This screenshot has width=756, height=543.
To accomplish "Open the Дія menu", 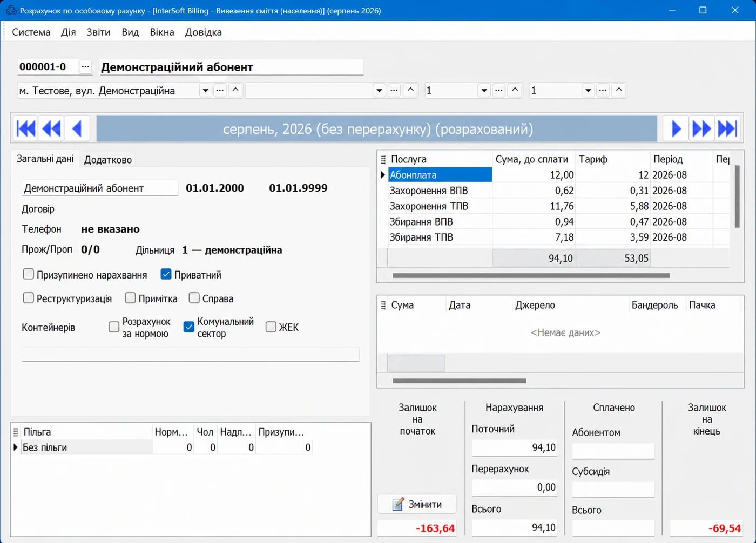I will pos(69,32).
